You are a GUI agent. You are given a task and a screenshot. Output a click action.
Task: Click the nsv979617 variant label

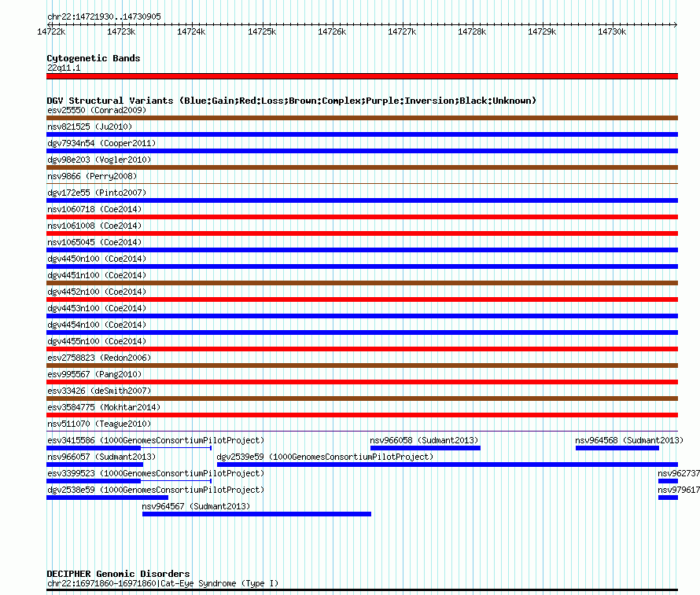pyautogui.click(x=679, y=490)
